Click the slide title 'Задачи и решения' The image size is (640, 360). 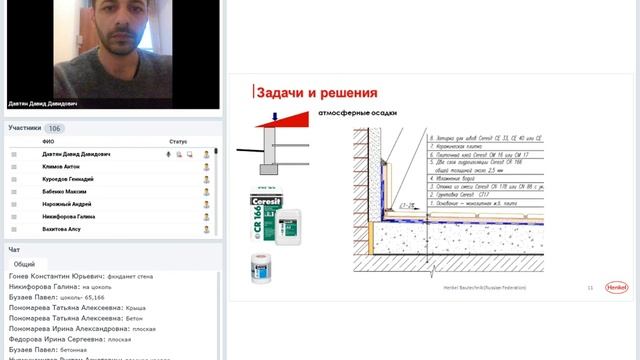pos(317,93)
